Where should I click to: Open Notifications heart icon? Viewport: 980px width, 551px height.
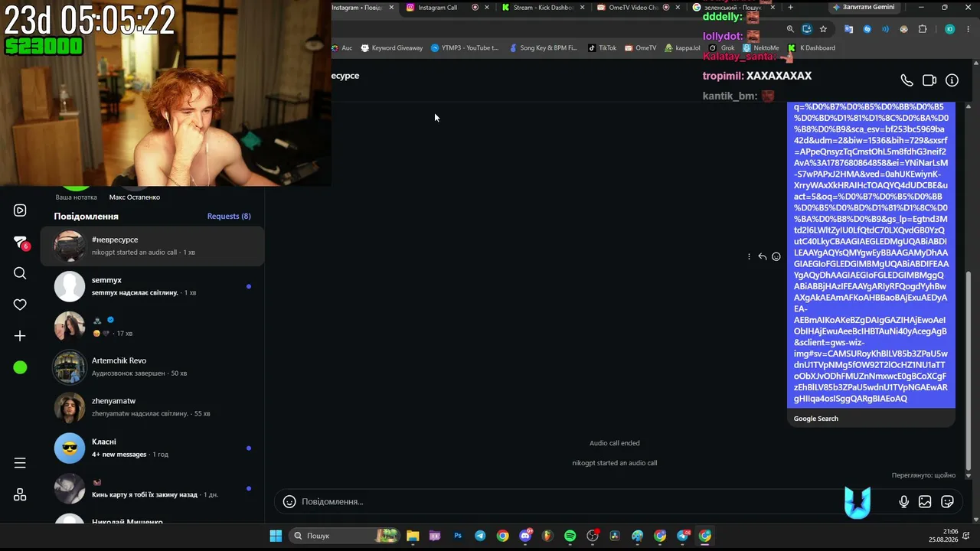click(x=20, y=305)
